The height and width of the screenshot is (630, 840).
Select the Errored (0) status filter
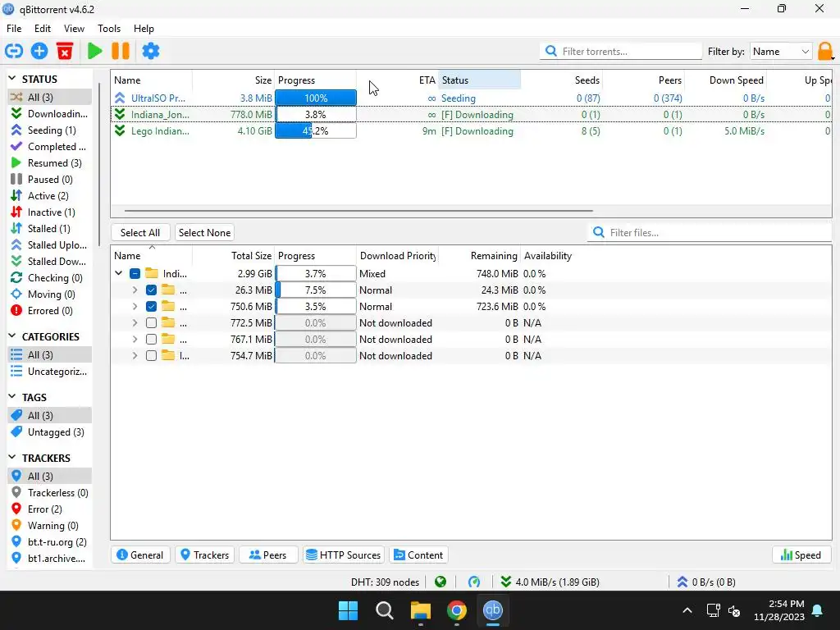coord(50,311)
